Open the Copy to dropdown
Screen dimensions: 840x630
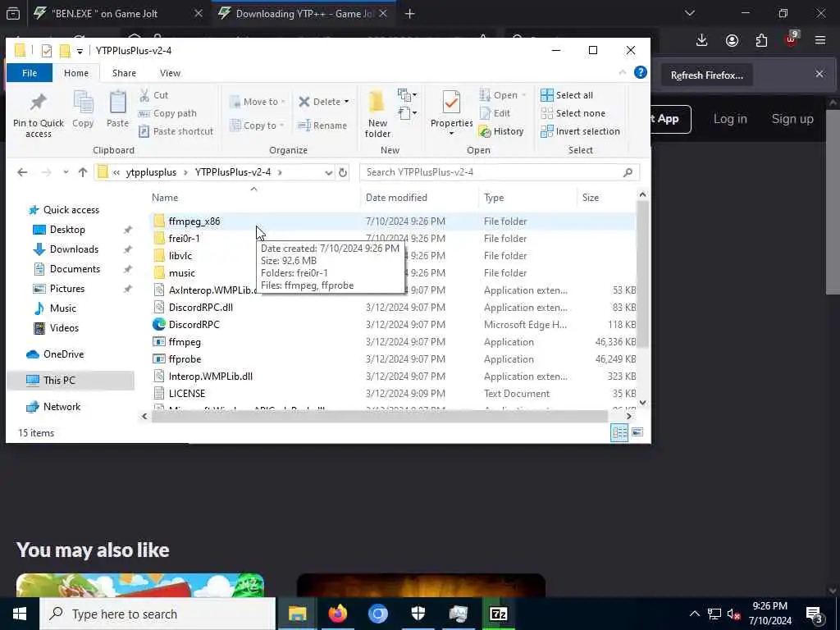(x=257, y=126)
